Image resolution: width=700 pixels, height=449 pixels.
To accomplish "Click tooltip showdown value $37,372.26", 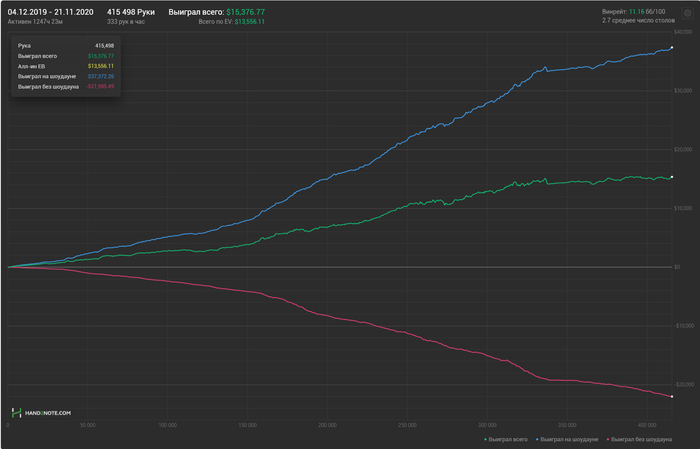I will pyautogui.click(x=101, y=76).
